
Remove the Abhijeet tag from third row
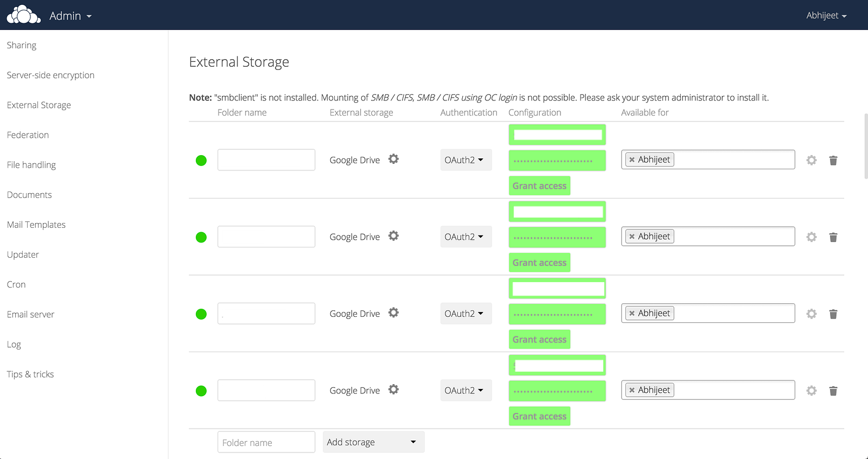632,314
